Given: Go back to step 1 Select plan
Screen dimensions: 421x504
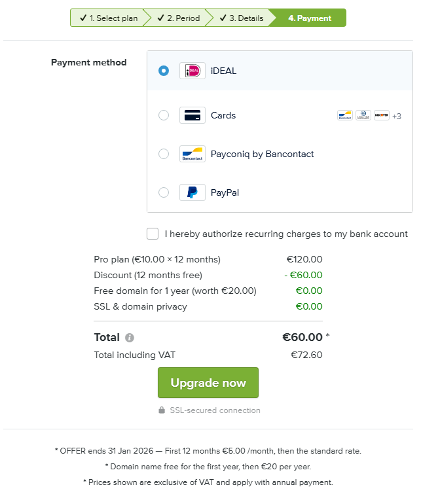Looking at the screenshot, I should click(108, 18).
